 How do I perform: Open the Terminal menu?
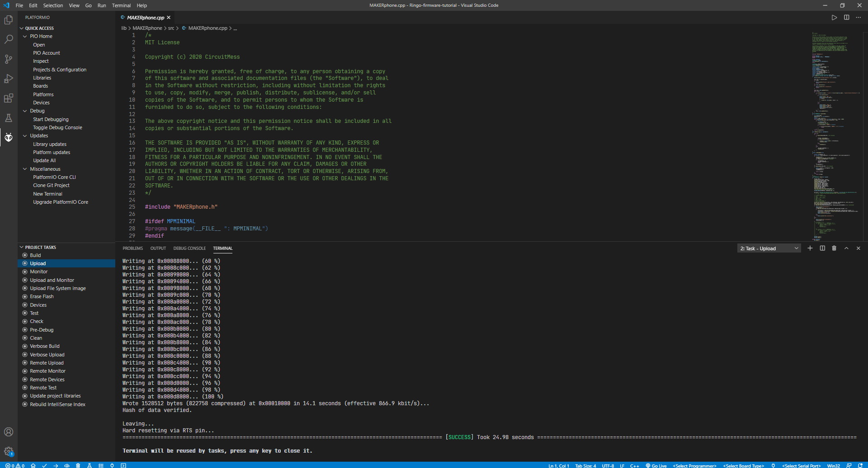tap(121, 5)
